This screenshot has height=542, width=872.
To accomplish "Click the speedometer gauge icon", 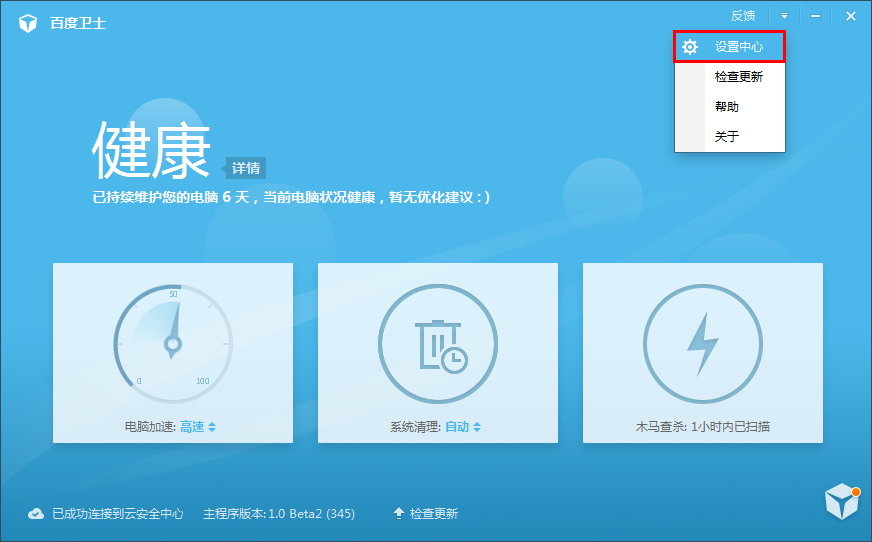I will click(173, 344).
